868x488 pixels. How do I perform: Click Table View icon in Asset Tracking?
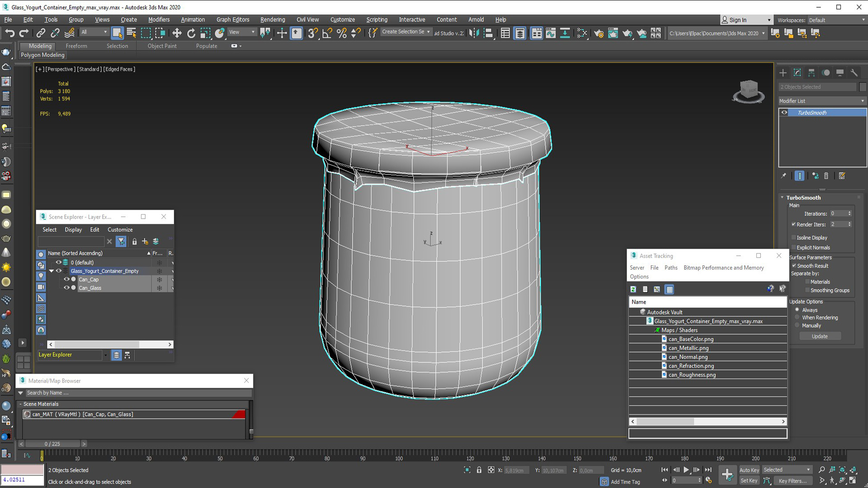click(670, 289)
